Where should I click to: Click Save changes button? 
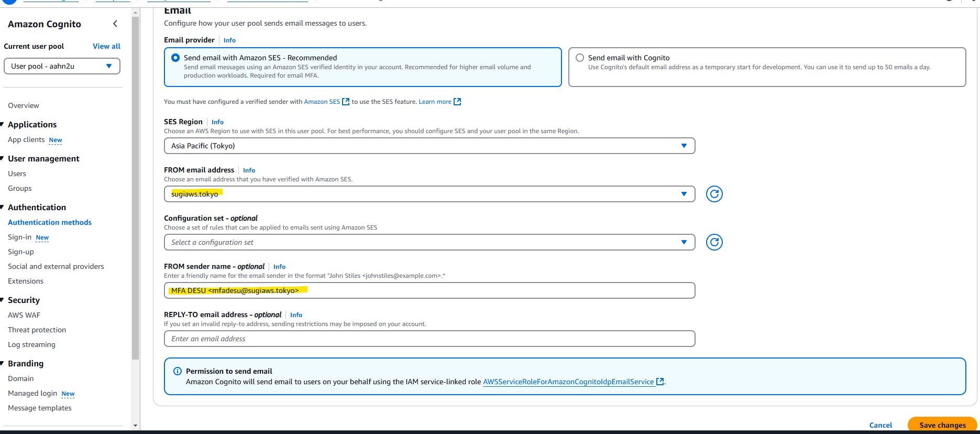(942, 425)
